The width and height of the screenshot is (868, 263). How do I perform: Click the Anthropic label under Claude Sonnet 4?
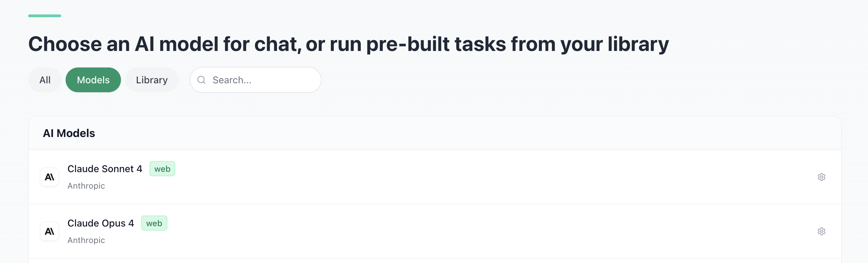pyautogui.click(x=86, y=186)
